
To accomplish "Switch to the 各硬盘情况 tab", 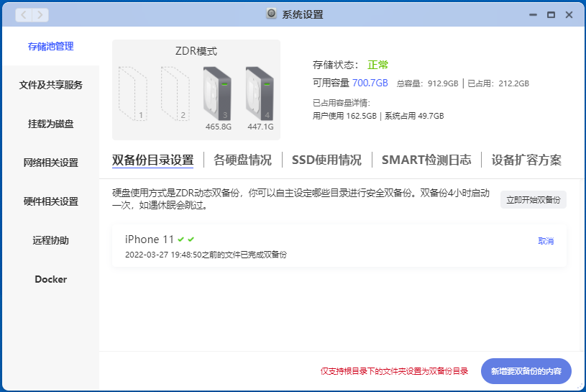I will pyautogui.click(x=242, y=160).
